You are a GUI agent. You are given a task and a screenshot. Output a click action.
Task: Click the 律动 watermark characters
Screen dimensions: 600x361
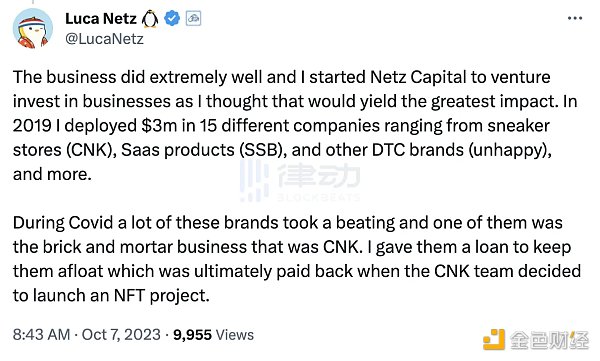tap(319, 176)
